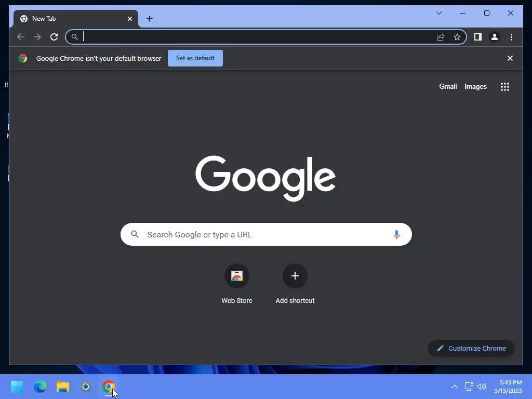The width and height of the screenshot is (532, 399).
Task: Open the network status tray icon
Action: (469, 387)
